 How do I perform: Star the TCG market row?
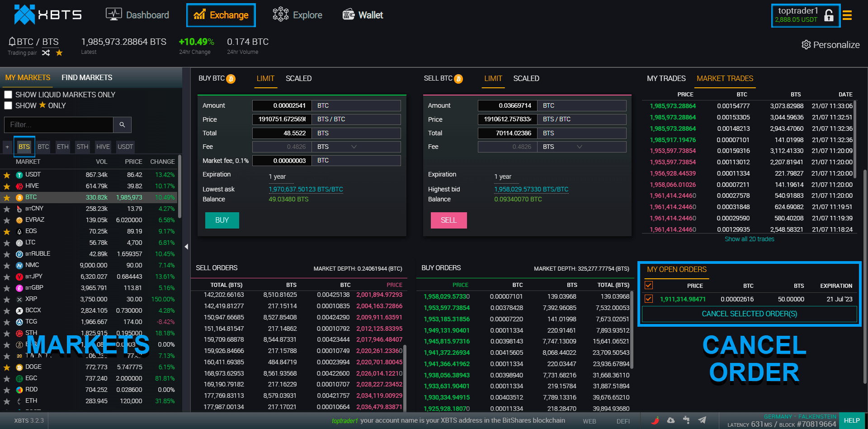(x=7, y=322)
